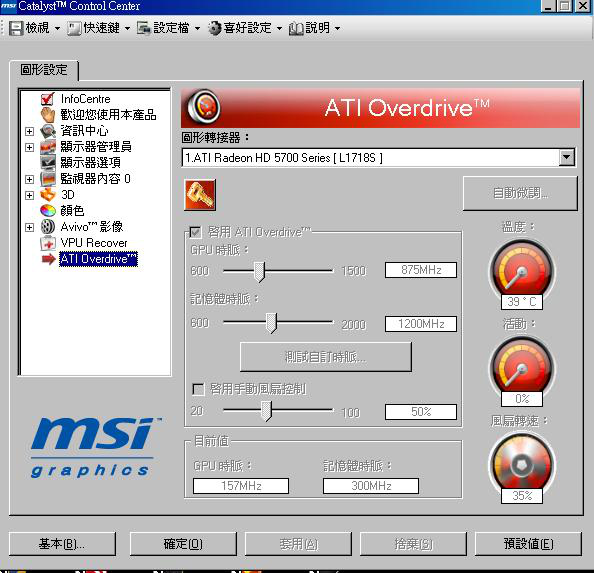
Task: Open the 快速鍵 menu dropdown arrow
Action: pos(127,28)
